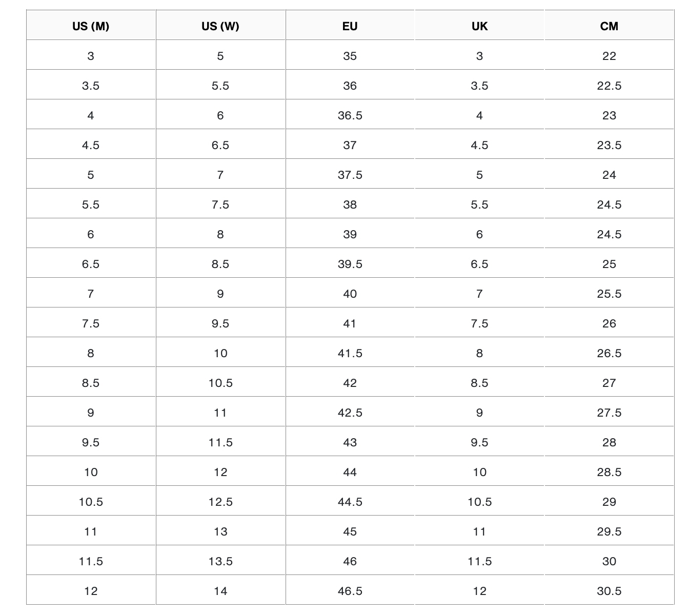688x616 pixels.
Task: Click EU size 44.5 cell
Action: [350, 502]
